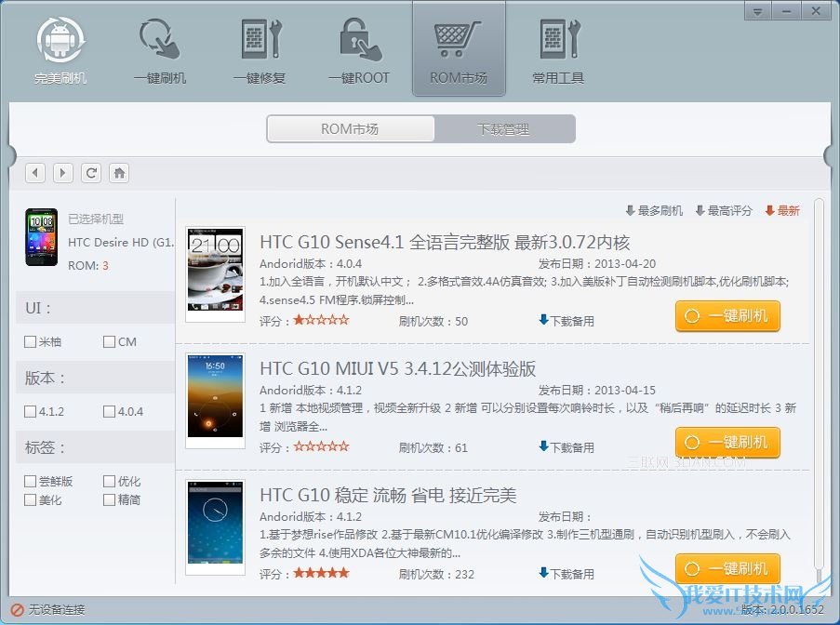Filter by version 4.1.2 checkbox
Screen dimensions: 840x625
click(30, 411)
